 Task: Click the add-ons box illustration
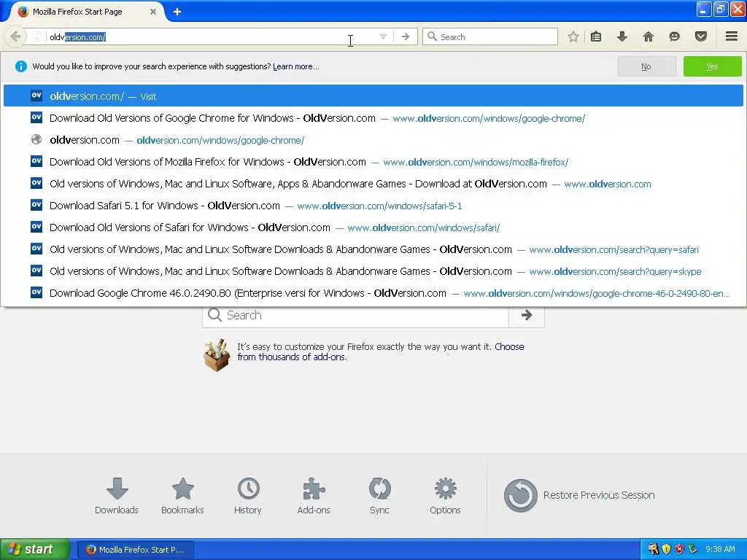point(216,355)
